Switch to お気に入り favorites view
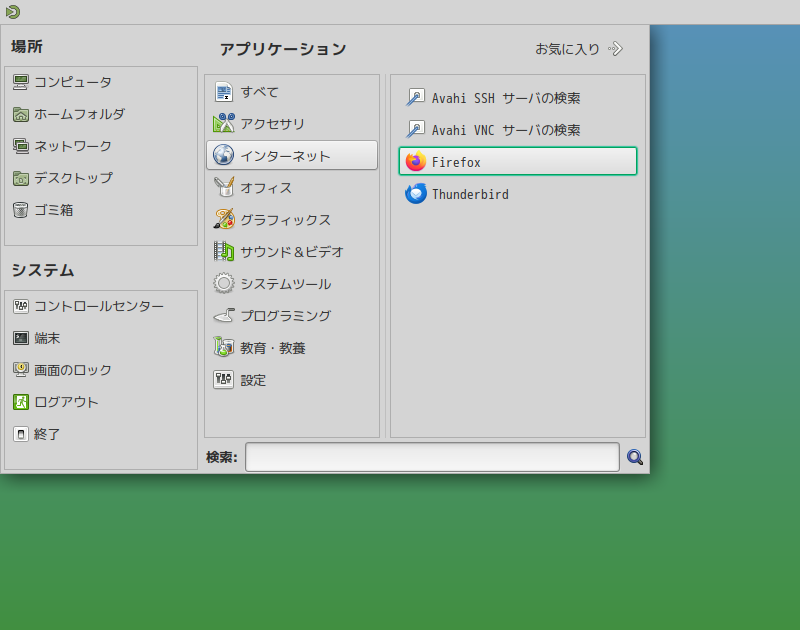 tap(579, 49)
